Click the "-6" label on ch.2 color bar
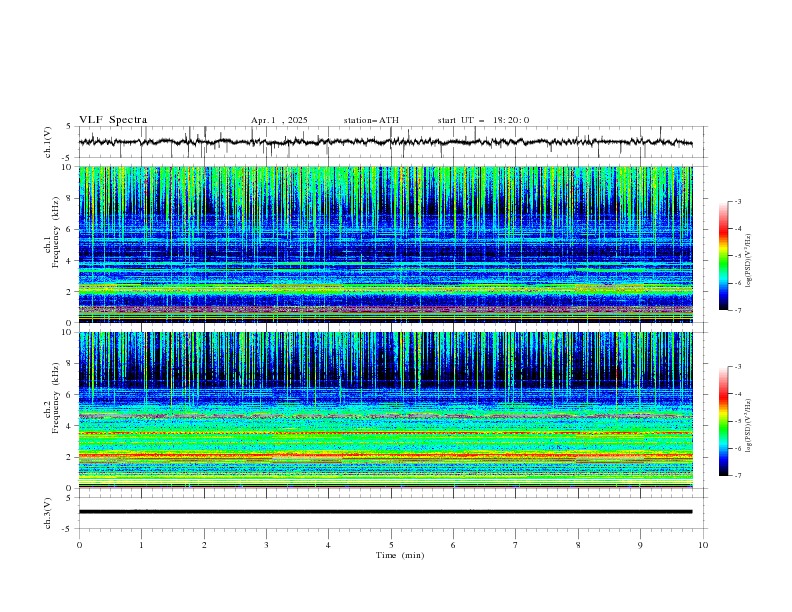 [737, 448]
